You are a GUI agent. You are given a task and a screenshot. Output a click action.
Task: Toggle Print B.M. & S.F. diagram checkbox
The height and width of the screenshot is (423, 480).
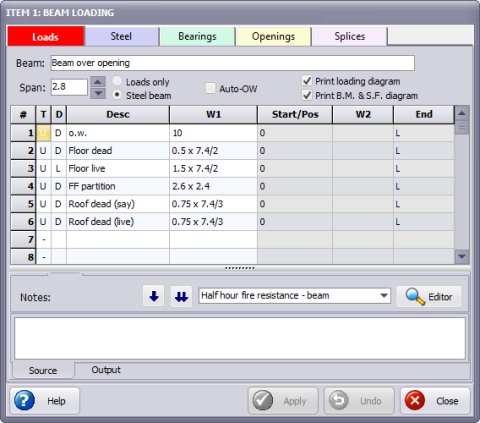[307, 96]
